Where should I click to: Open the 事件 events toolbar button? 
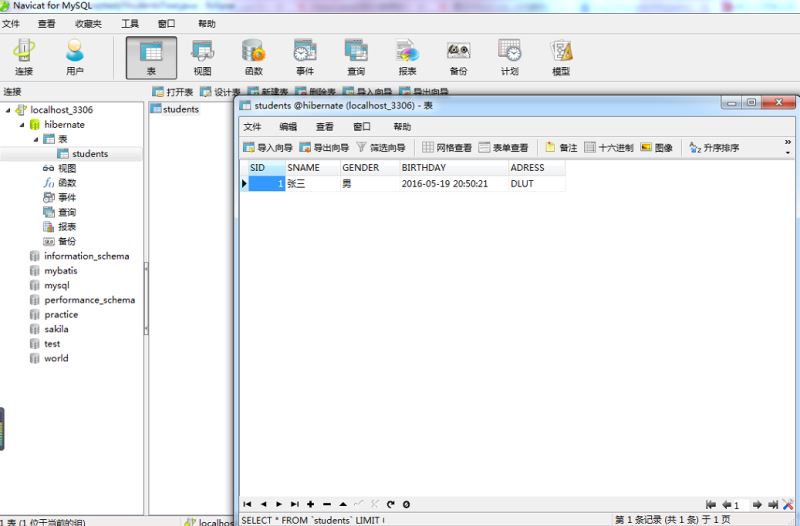point(305,58)
